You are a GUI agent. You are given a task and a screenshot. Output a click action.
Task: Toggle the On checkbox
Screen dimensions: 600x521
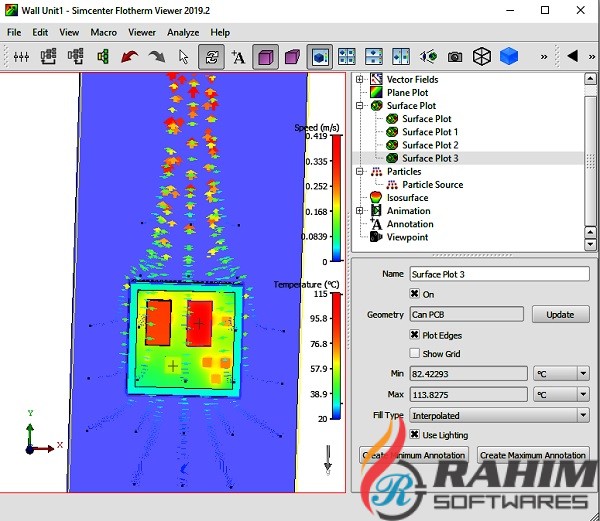pos(414,294)
